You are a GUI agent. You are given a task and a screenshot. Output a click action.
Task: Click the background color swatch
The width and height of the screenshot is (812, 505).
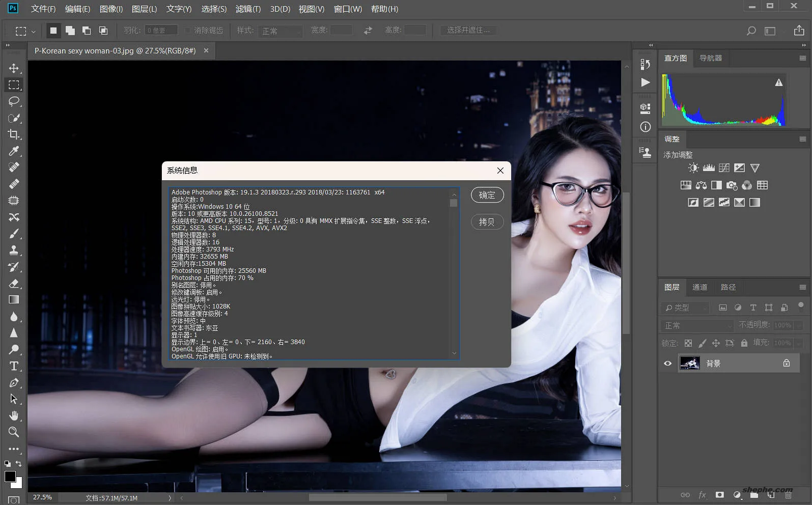click(x=18, y=484)
